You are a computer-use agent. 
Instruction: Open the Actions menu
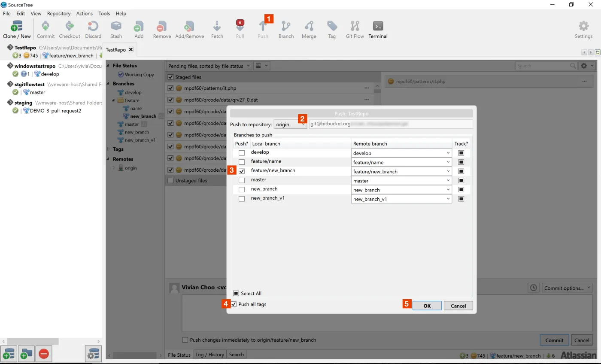pyautogui.click(x=85, y=13)
